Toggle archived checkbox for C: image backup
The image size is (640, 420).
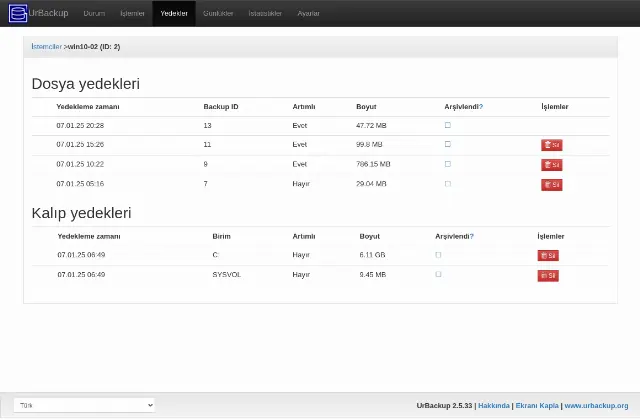(x=438, y=255)
